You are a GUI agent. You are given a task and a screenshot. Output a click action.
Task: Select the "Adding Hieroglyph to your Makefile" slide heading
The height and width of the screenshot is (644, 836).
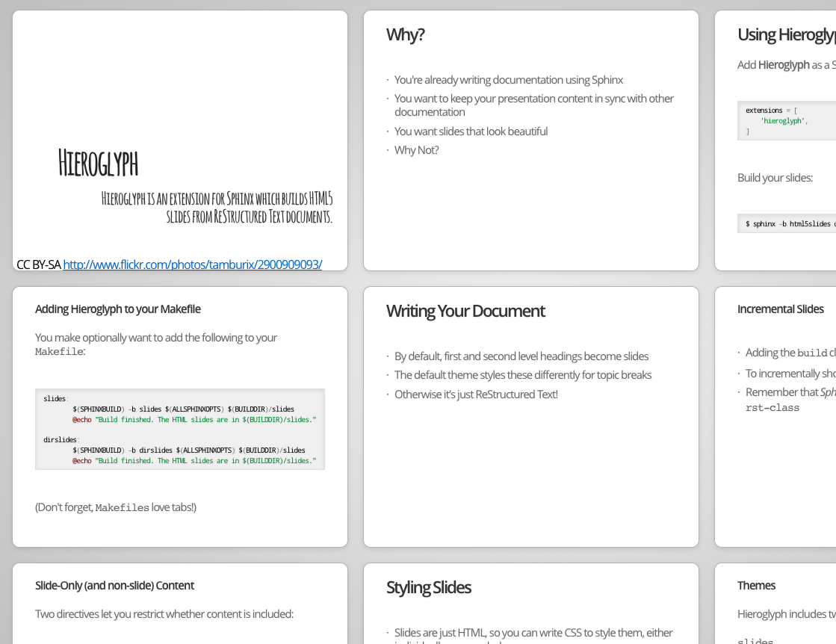[118, 309]
